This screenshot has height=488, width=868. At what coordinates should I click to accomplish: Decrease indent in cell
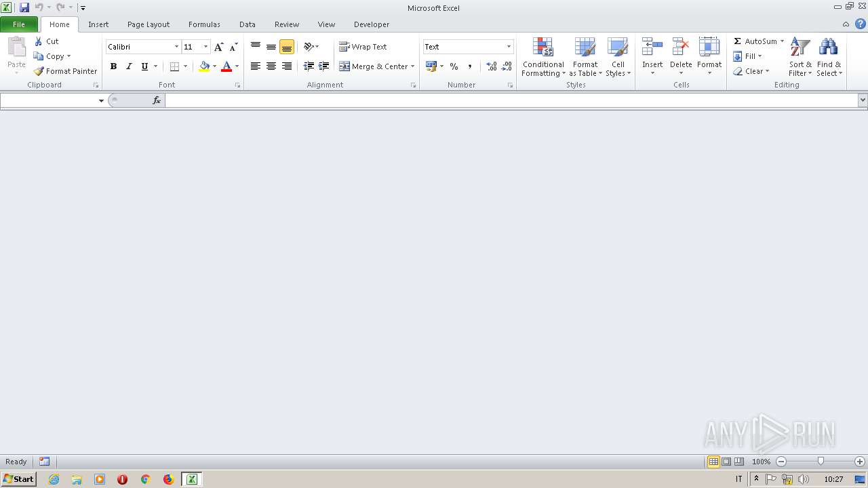(x=309, y=66)
